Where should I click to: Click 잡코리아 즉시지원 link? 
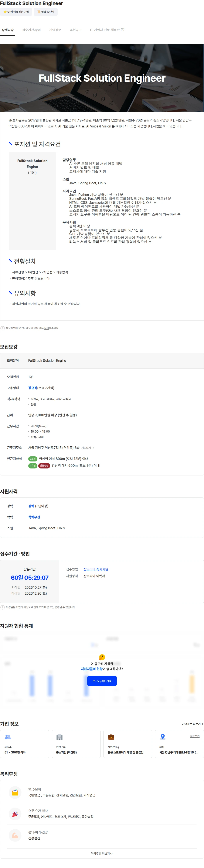point(96,569)
